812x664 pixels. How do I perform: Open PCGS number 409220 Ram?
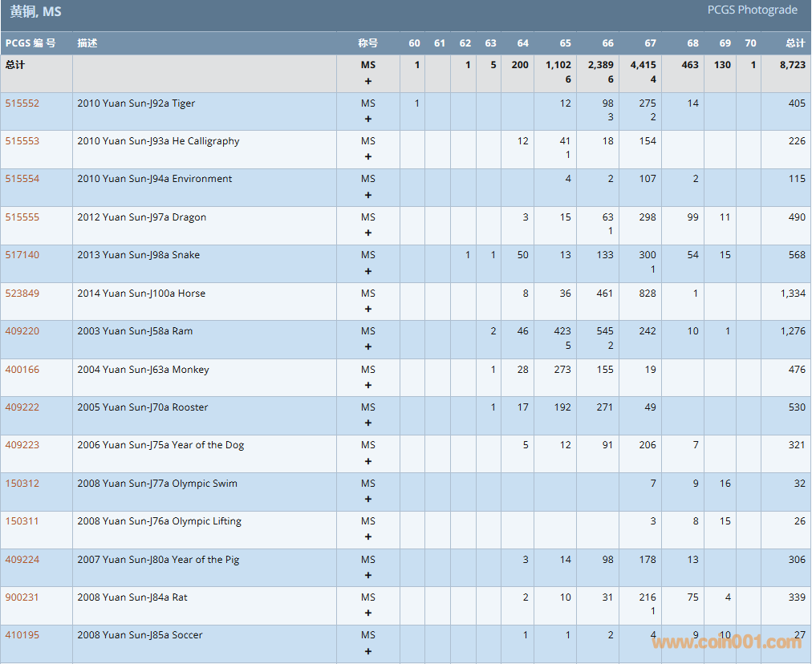click(x=22, y=331)
